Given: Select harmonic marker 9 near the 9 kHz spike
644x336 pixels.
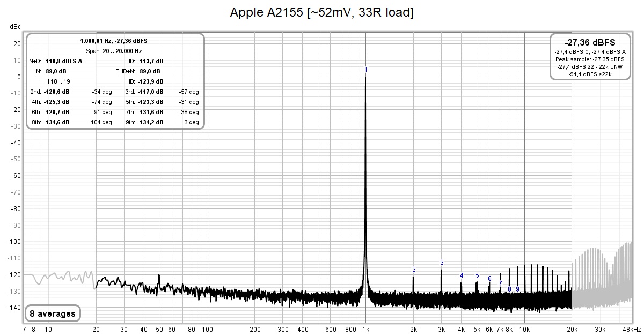Looking at the screenshot, I should coord(517,289).
